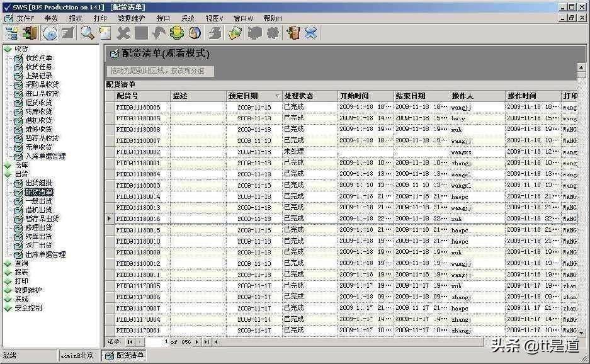Open the 事务 menu
The width and height of the screenshot is (590, 364).
point(51,18)
